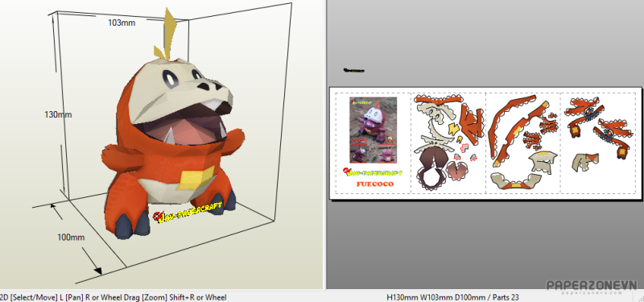Select the 130mm height dimension label

click(58, 114)
